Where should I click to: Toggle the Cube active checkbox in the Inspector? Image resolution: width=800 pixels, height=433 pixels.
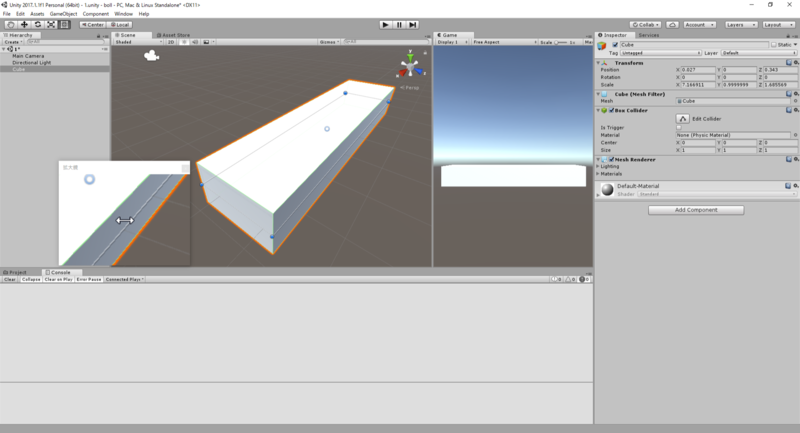615,45
